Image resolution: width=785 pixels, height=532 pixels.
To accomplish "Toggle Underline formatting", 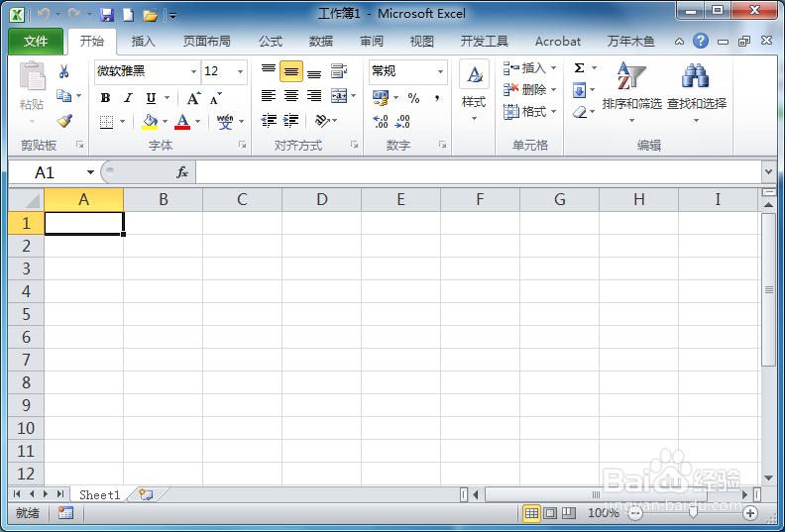I will [x=151, y=98].
